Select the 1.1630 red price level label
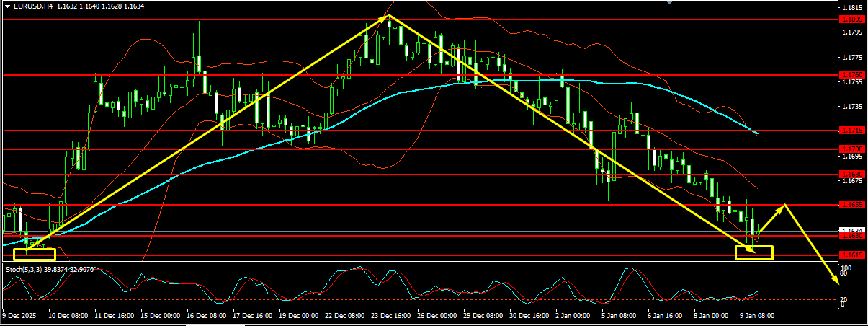Screen dimensions: 868x326 [x=852, y=236]
